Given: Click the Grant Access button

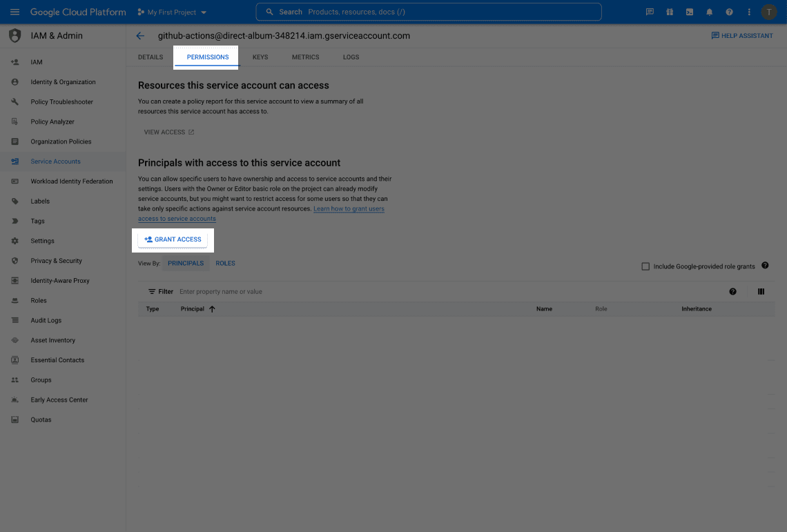Looking at the screenshot, I should pos(173,239).
